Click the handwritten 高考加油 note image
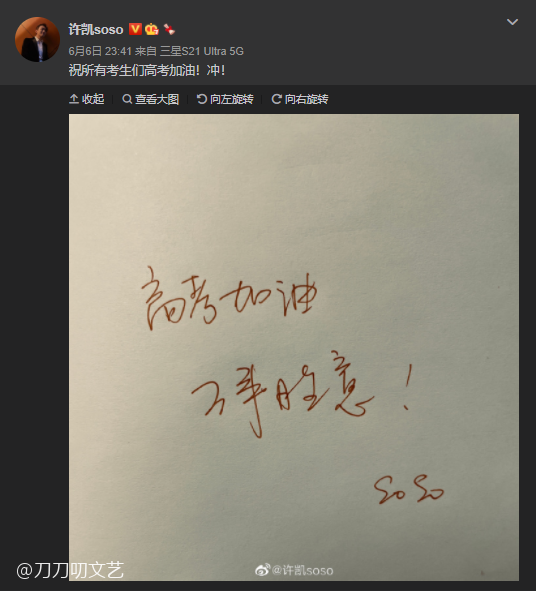This screenshot has height=591, width=536. (294, 347)
